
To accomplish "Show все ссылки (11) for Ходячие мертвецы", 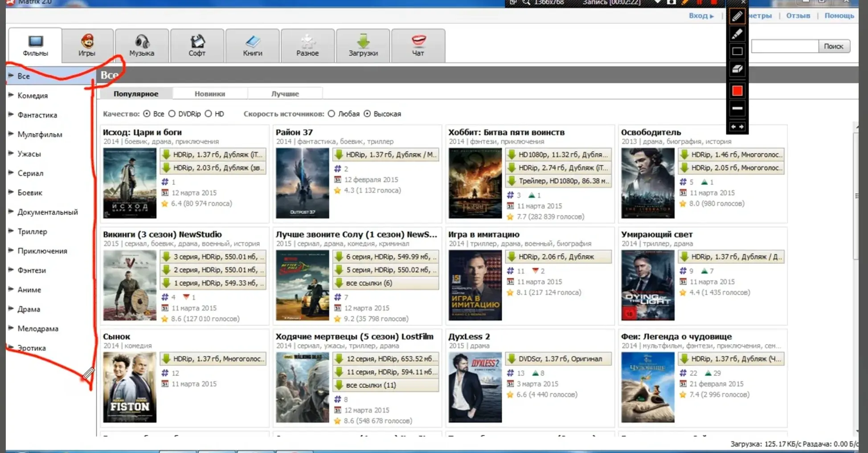I will point(386,385).
